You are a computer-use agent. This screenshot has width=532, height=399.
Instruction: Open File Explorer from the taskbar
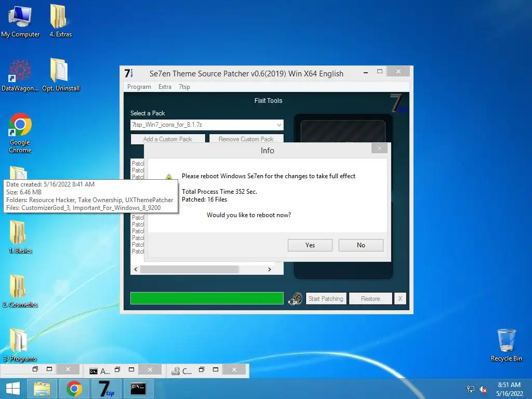[42, 389]
